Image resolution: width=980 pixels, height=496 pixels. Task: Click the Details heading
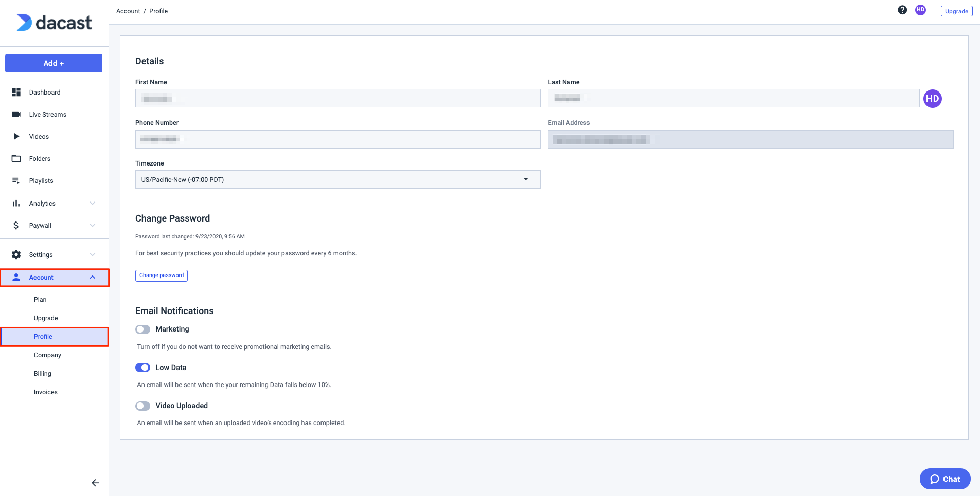pyautogui.click(x=150, y=61)
